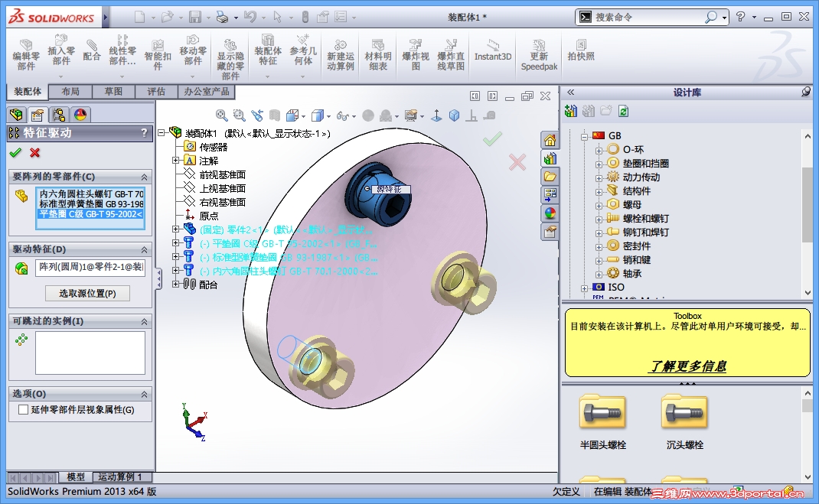Open 材料明细表 bill of materials

pos(377,55)
